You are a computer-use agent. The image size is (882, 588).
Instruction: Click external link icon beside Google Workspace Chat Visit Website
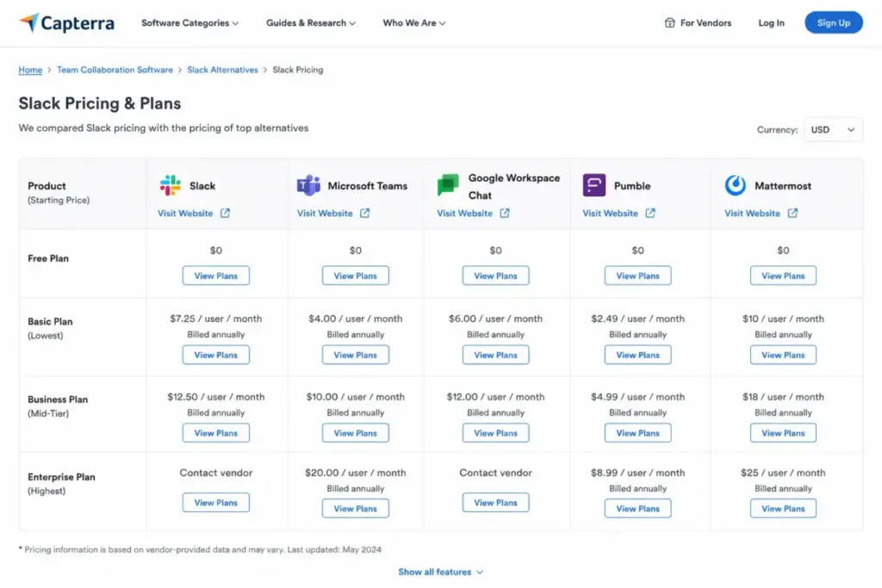click(x=505, y=213)
